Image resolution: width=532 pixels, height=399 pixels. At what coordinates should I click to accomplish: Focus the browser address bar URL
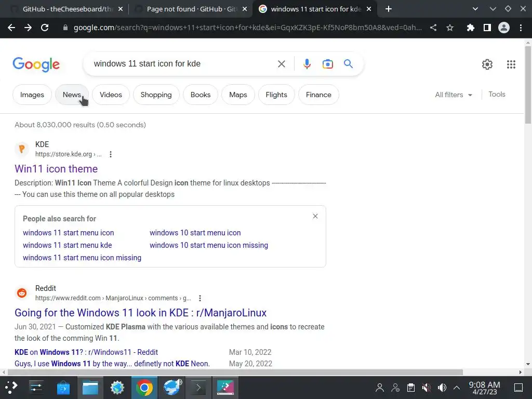(248, 28)
